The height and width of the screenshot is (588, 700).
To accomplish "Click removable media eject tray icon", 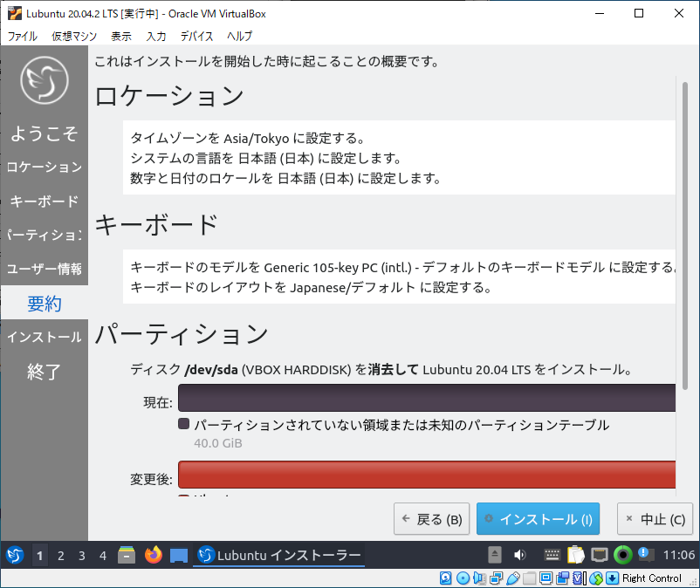I will pyautogui.click(x=495, y=555).
